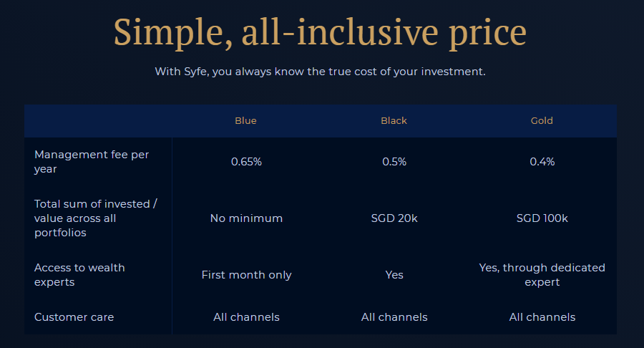Select the Black tier column header
Screen dimensions: 644x348
tap(394, 121)
